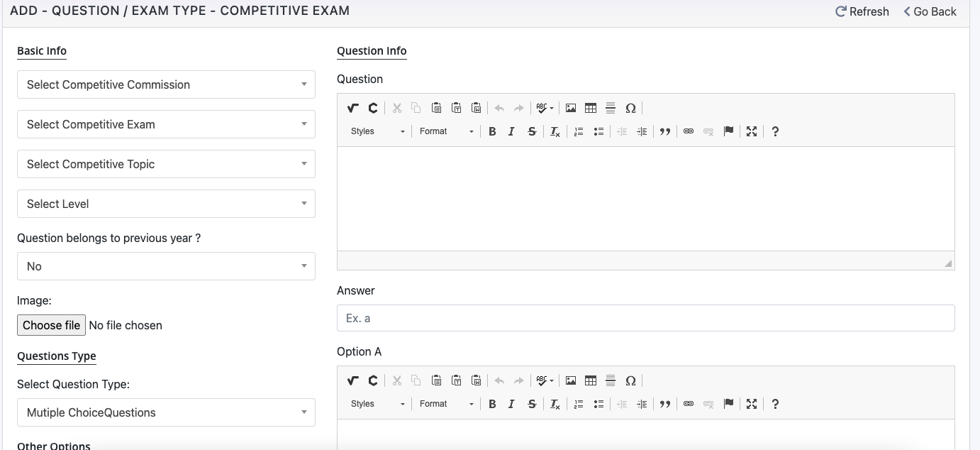Click the Refresh link
This screenshot has width=980, height=450.
pyautogui.click(x=862, y=11)
